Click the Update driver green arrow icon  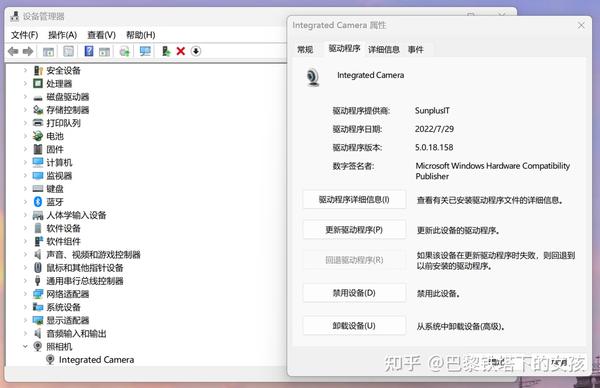pos(166,51)
